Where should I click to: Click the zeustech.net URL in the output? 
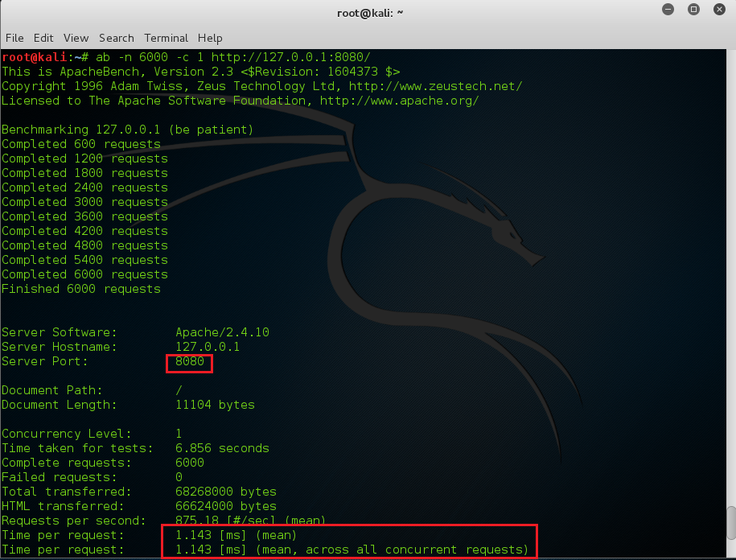click(435, 86)
